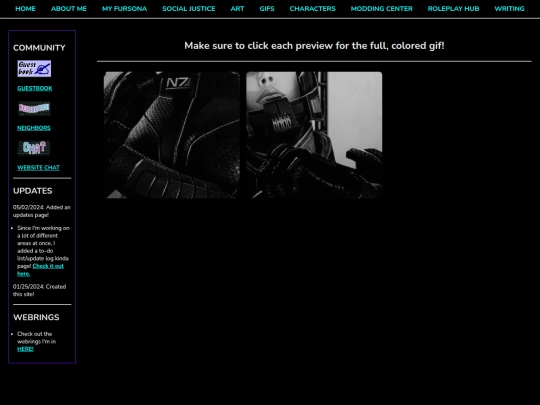The width and height of the screenshot is (540, 405).
Task: Open the Website Chat link
Action: (38, 168)
